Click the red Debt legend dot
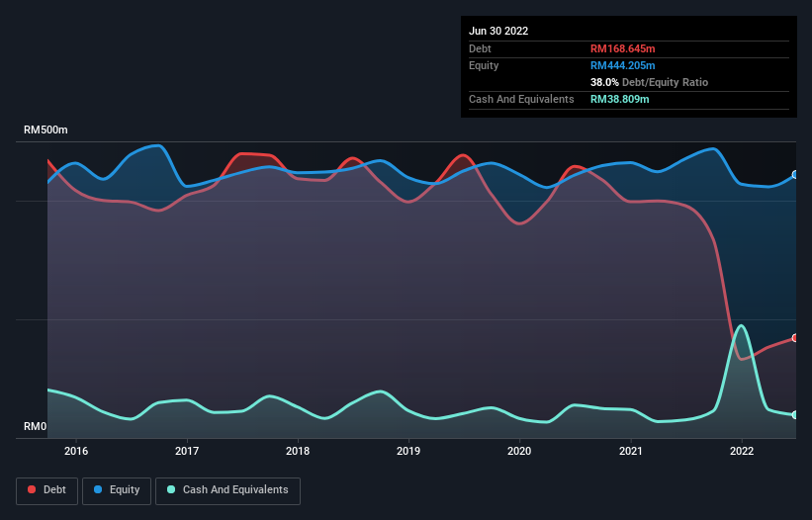This screenshot has height=520, width=812. [x=32, y=489]
